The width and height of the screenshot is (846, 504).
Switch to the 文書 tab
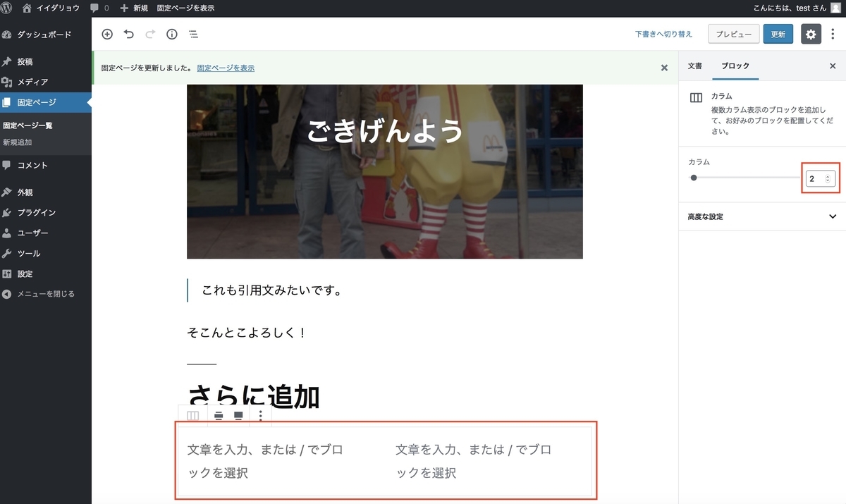(695, 66)
